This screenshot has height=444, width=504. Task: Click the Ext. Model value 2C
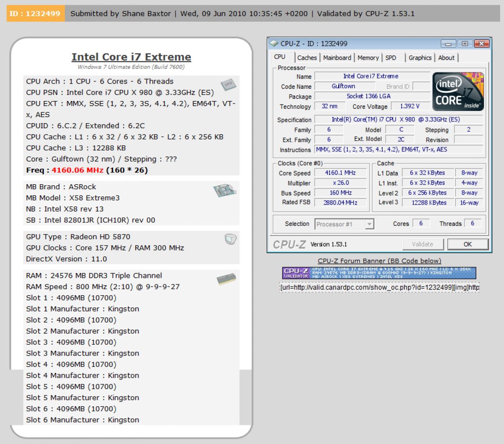(x=400, y=139)
